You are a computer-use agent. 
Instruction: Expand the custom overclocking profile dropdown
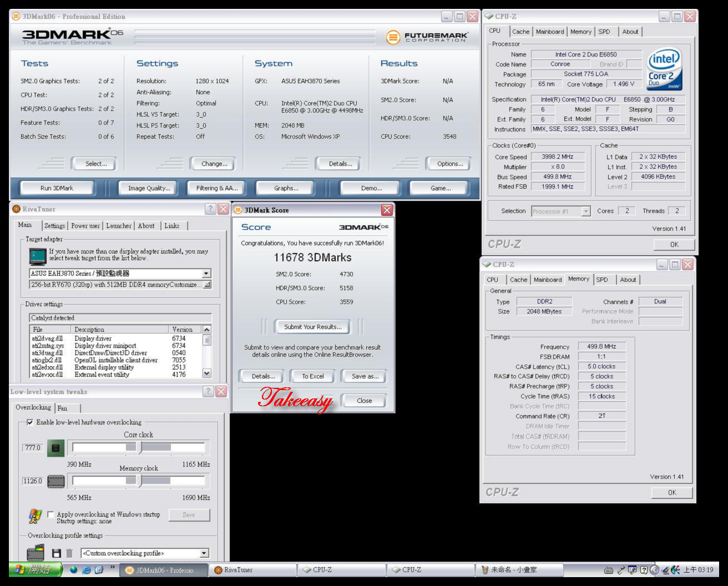[204, 553]
